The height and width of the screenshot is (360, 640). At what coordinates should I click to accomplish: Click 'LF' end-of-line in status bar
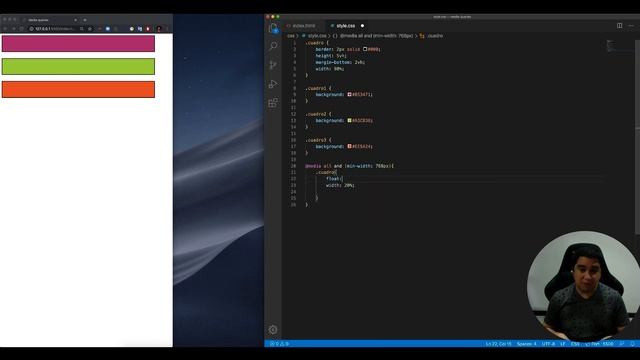pyautogui.click(x=562, y=344)
